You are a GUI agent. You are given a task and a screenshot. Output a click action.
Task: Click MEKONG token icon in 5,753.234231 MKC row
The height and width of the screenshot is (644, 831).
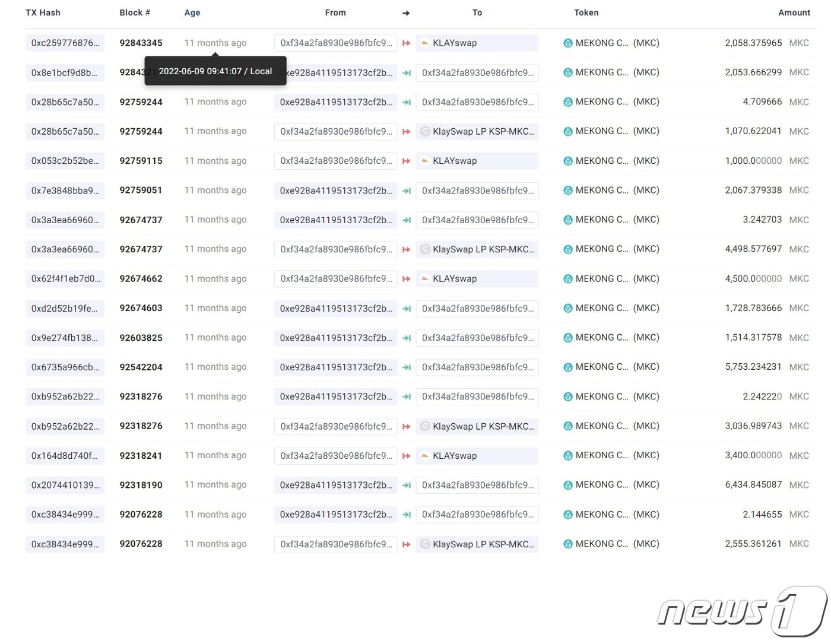(567, 367)
